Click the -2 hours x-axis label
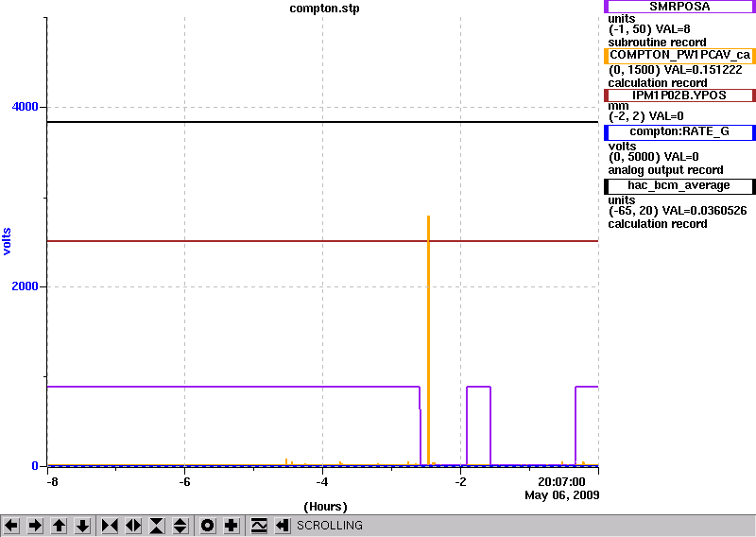Viewport: 756px width, 537px height. (x=460, y=482)
